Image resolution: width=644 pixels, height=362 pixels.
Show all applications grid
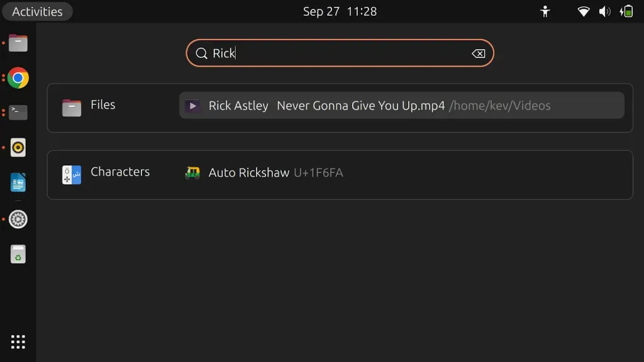(18, 342)
